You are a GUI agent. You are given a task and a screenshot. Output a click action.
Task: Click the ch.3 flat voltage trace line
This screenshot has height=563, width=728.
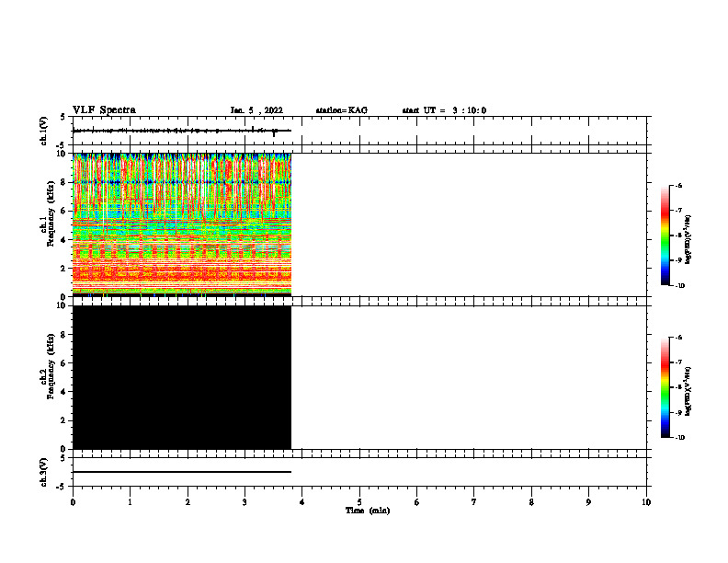pos(182,472)
